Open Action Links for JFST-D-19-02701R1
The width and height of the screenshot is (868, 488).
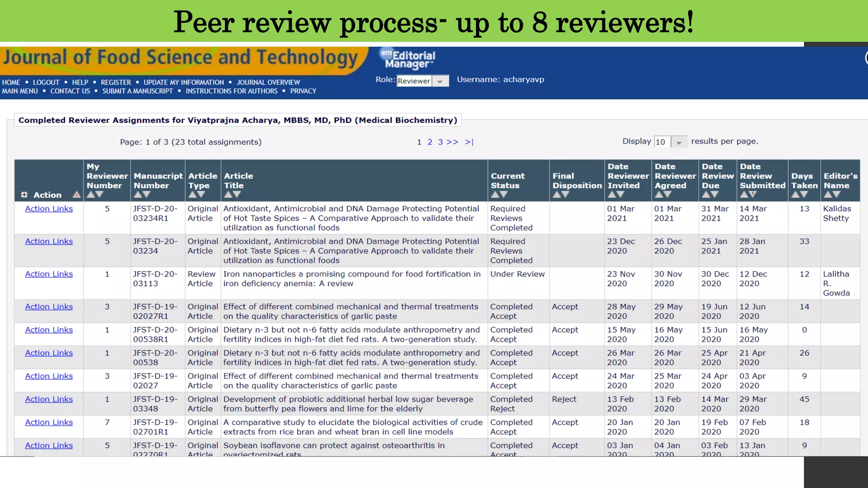tap(49, 422)
